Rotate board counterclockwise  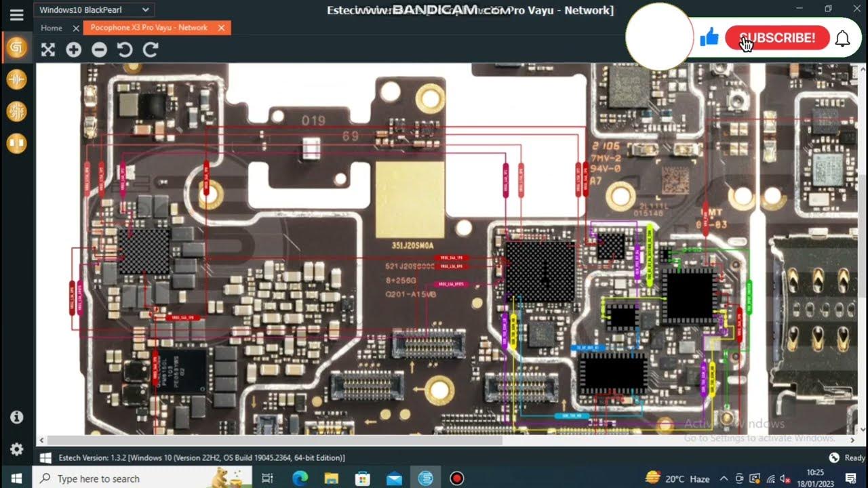pyautogui.click(x=125, y=49)
